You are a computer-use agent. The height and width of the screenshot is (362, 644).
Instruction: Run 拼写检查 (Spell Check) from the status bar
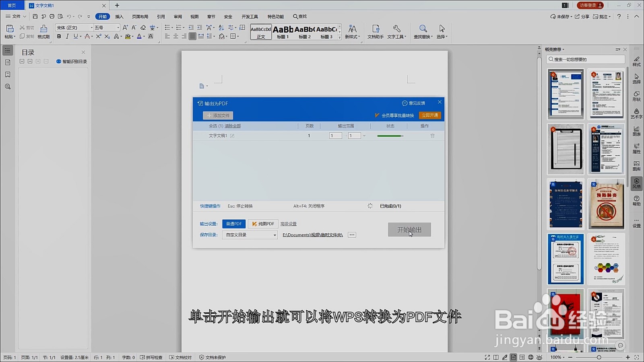click(152, 357)
